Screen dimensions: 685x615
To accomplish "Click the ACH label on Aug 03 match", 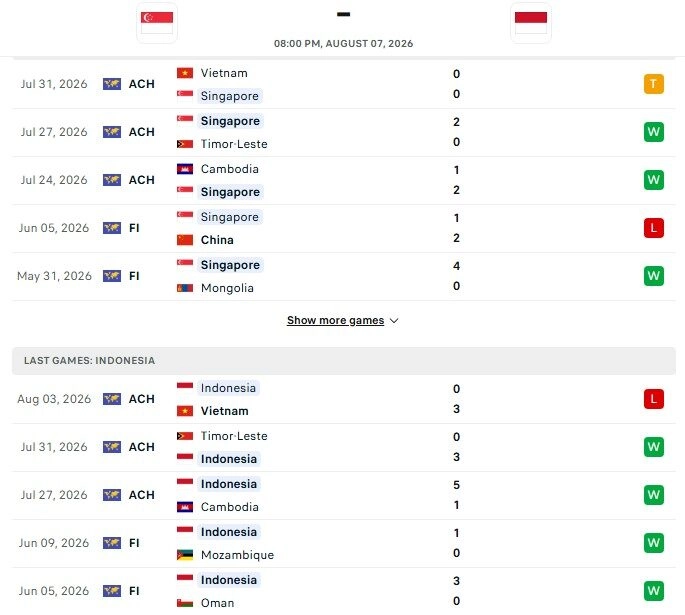I will [142, 399].
